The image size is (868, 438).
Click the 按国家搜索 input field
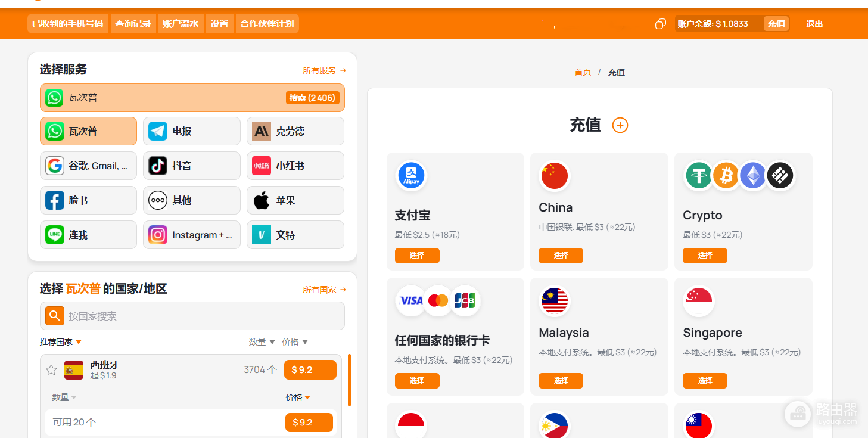pos(192,316)
